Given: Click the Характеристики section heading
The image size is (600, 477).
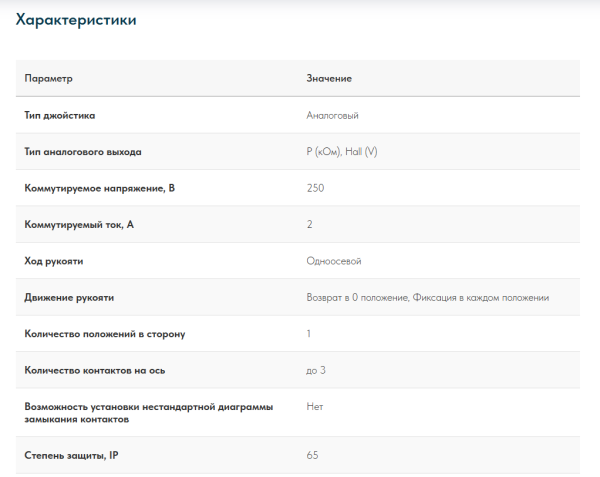Looking at the screenshot, I should coord(77,20).
